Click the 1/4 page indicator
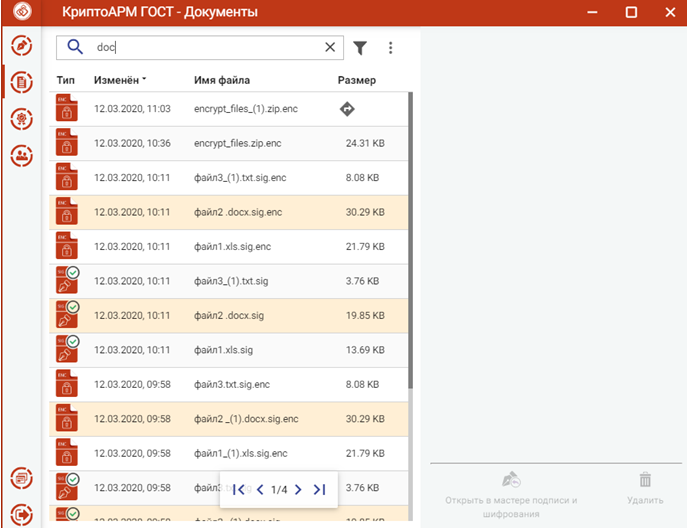687x528 pixels. 279,489
